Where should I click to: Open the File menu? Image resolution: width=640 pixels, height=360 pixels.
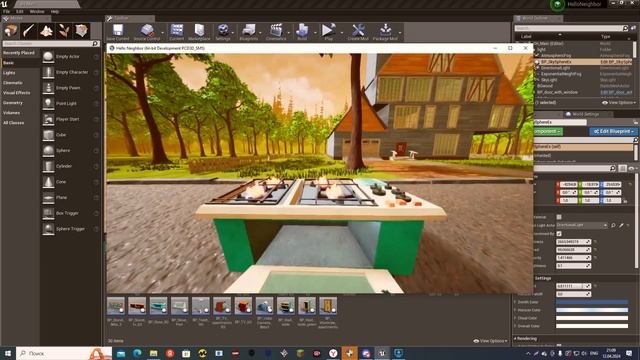pos(7,11)
